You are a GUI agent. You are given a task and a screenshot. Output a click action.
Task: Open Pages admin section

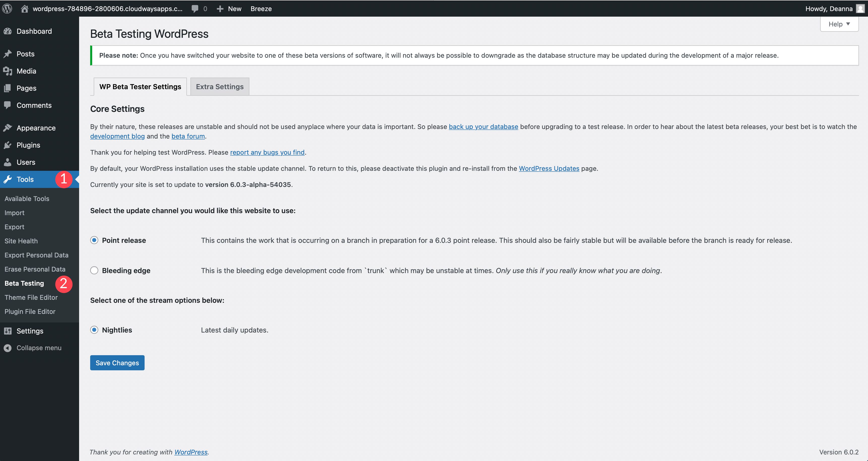(x=26, y=88)
